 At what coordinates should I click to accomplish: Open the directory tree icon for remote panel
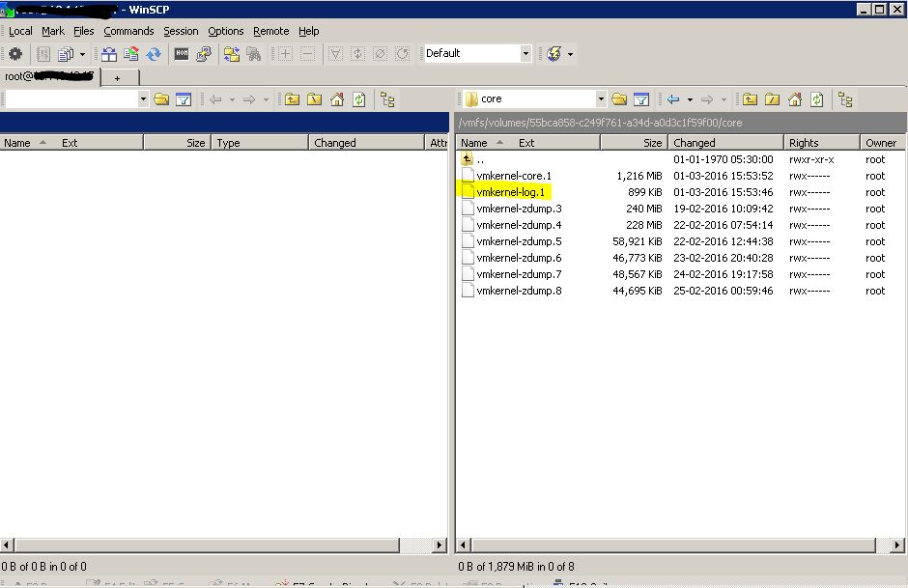pyautogui.click(x=845, y=98)
